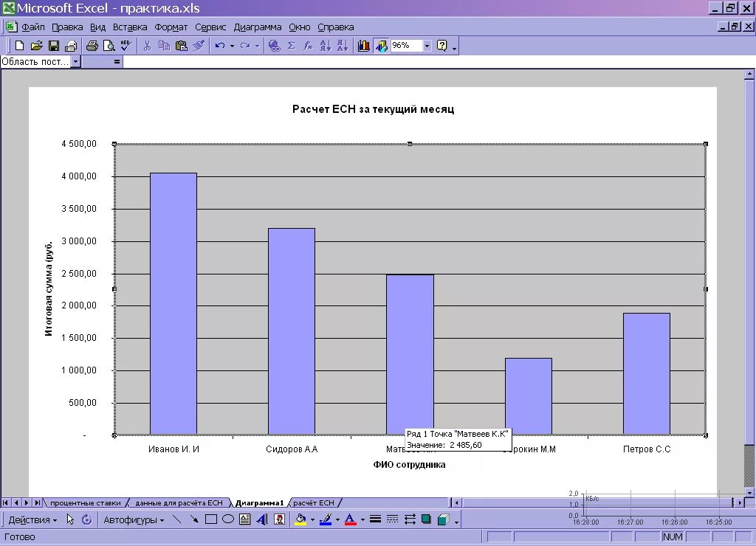756x546 pixels.
Task: Click the Cut scissors icon
Action: pos(147,46)
